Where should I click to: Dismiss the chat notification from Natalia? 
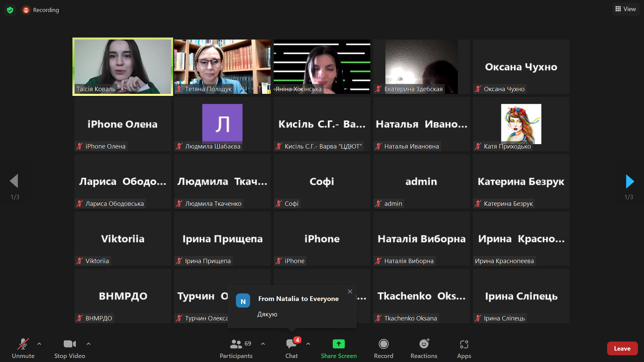pos(350,292)
